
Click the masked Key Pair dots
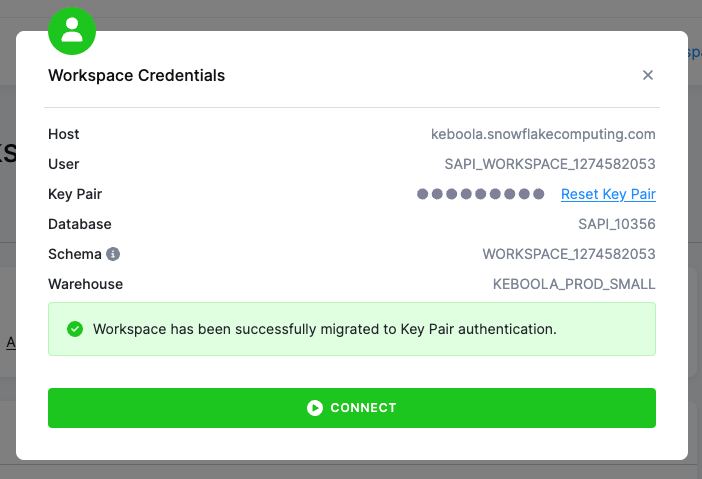(x=481, y=194)
